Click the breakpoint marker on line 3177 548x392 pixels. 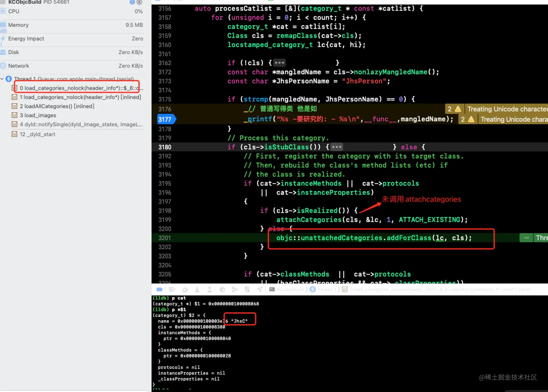pos(166,119)
